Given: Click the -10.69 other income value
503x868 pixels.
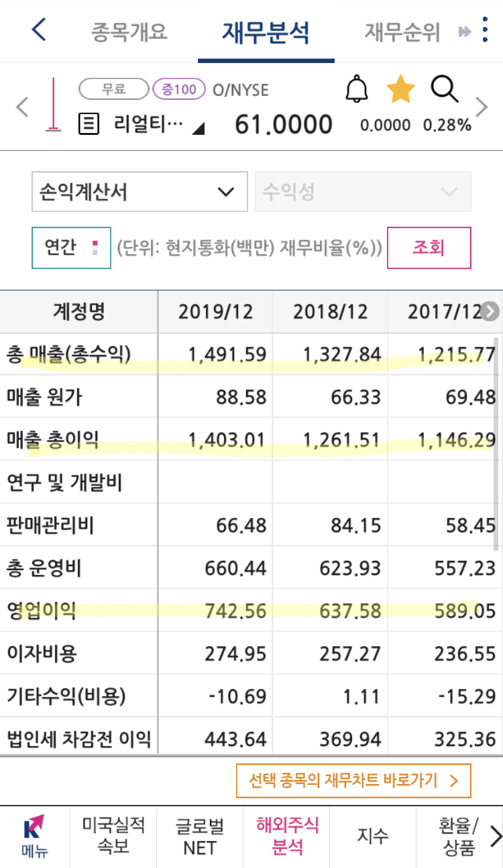Looking at the screenshot, I should 237,696.
